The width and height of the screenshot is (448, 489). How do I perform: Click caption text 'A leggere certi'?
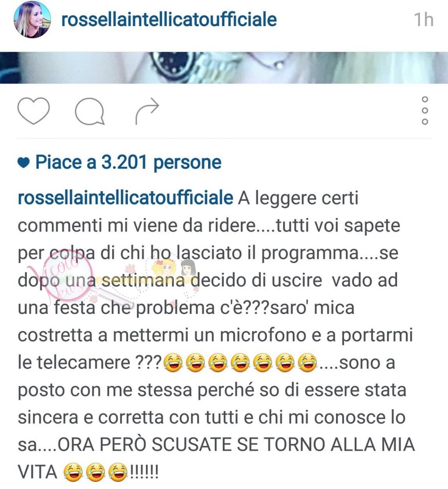click(x=299, y=198)
